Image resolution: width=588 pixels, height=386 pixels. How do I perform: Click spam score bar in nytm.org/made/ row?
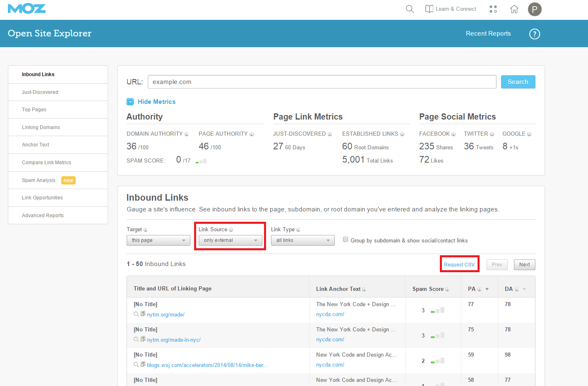click(437, 310)
